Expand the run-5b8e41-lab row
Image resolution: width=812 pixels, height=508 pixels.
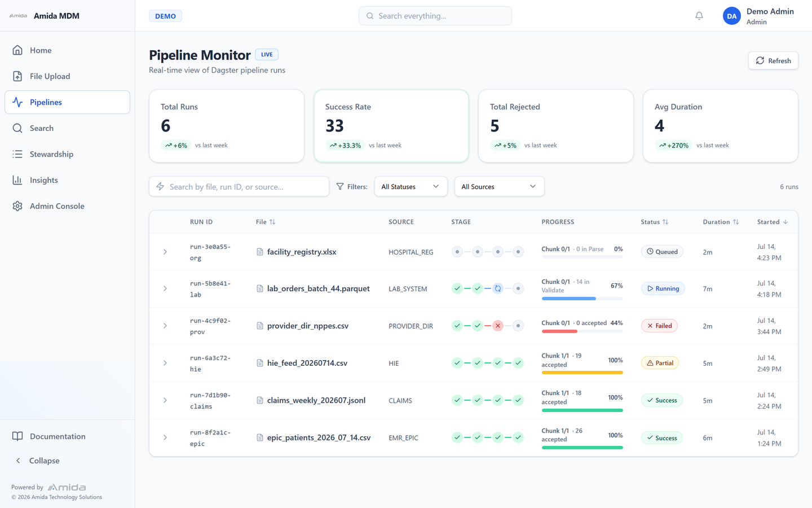[x=165, y=288]
